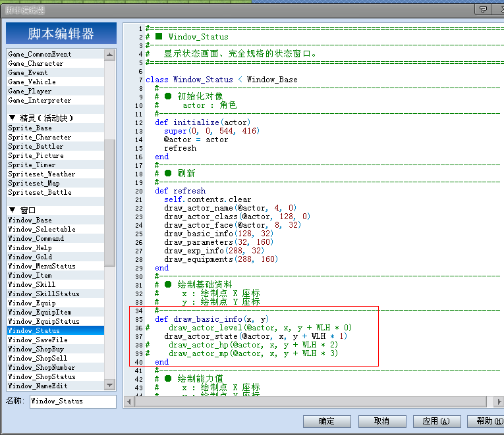The image size is (504, 435).
Task: Select Spriteset_Map script
Action: coord(55,184)
